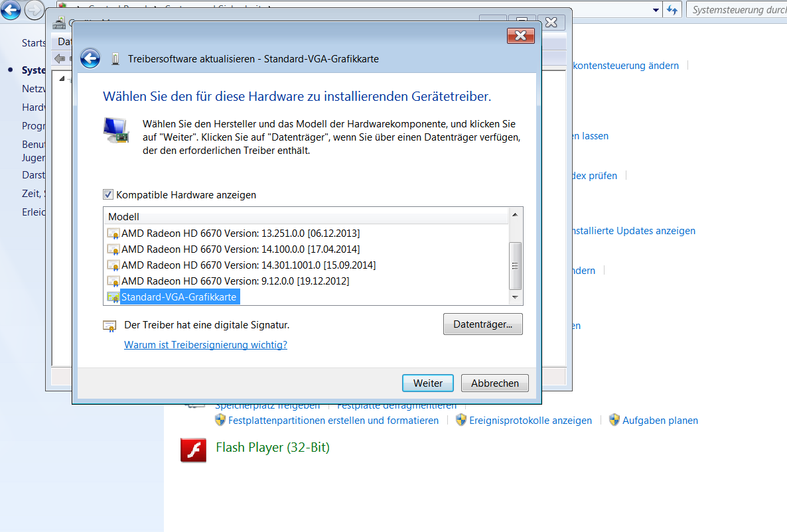Click Back arrow in Control Panel window
The width and height of the screenshot is (787, 532).
click(11, 9)
